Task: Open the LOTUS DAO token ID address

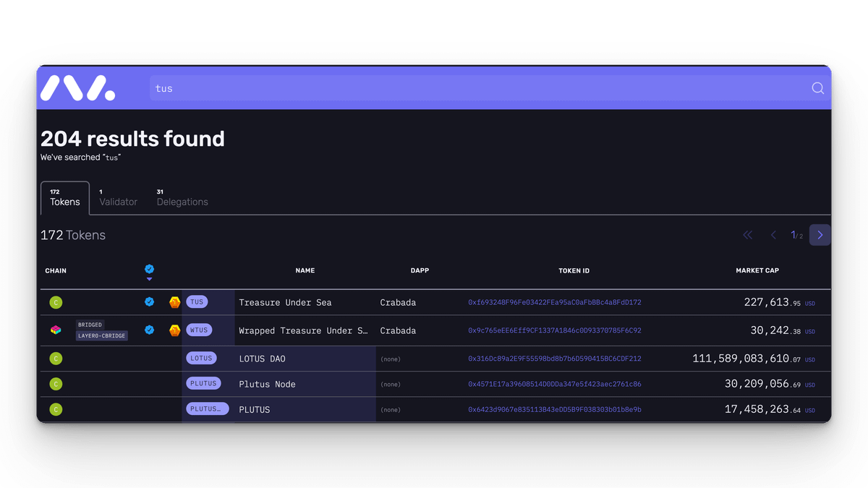Action: pos(554,359)
